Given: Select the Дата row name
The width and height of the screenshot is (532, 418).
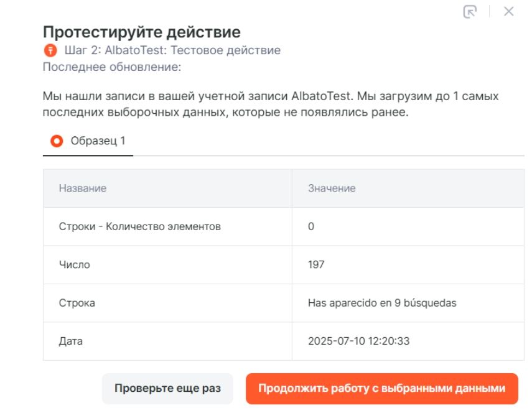Looking at the screenshot, I should (70, 341).
